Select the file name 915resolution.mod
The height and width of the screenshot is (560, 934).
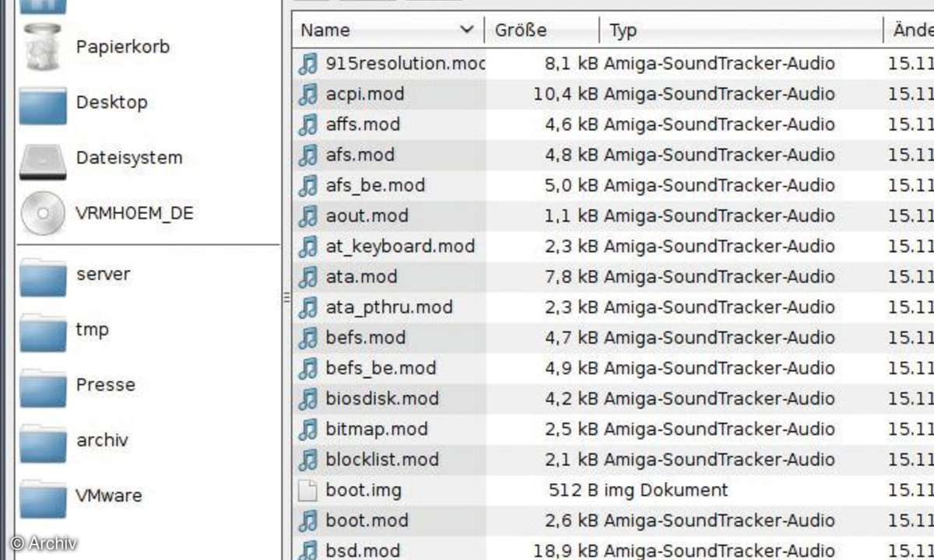(406, 63)
